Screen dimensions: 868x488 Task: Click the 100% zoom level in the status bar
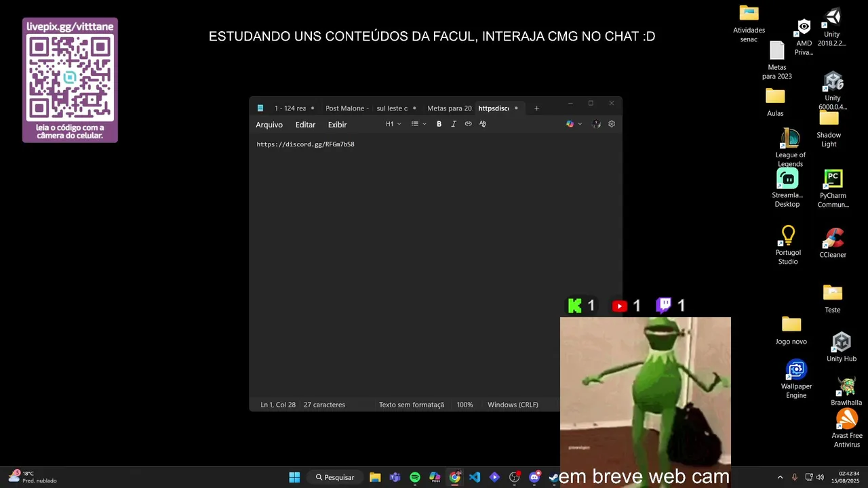coord(465,405)
